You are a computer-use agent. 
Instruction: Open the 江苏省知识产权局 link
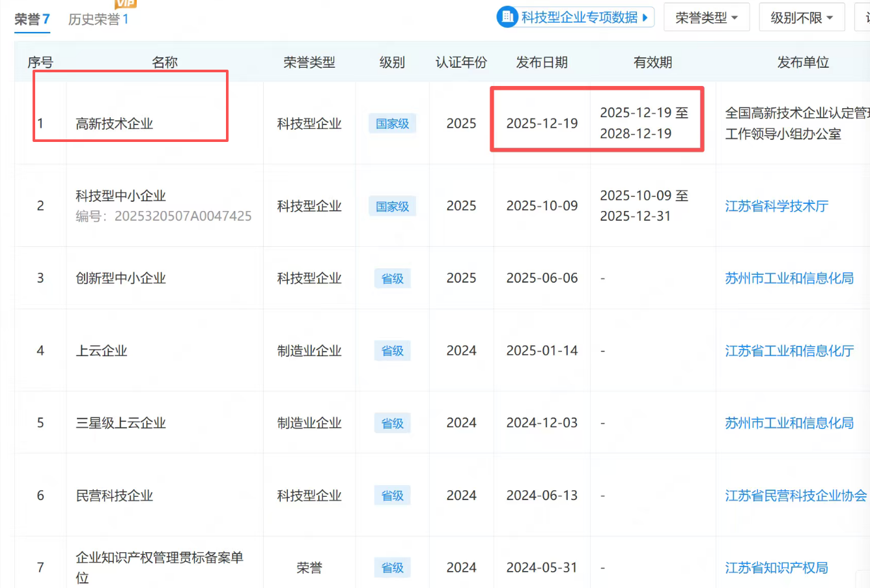coord(776,568)
